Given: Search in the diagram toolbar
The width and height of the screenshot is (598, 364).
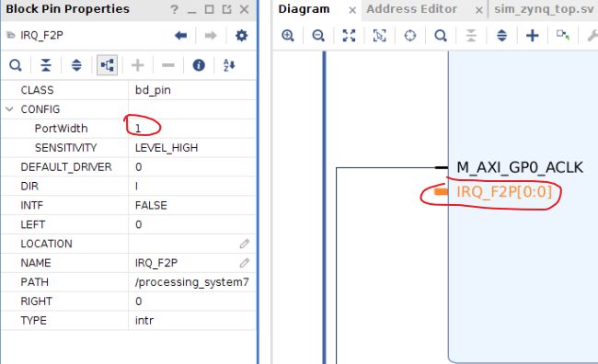Looking at the screenshot, I should (x=441, y=36).
